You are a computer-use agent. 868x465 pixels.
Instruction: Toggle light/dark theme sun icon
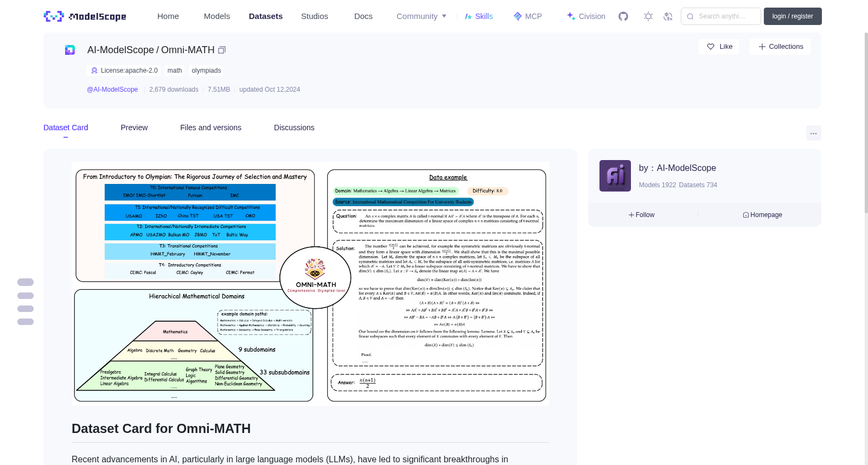coord(648,16)
